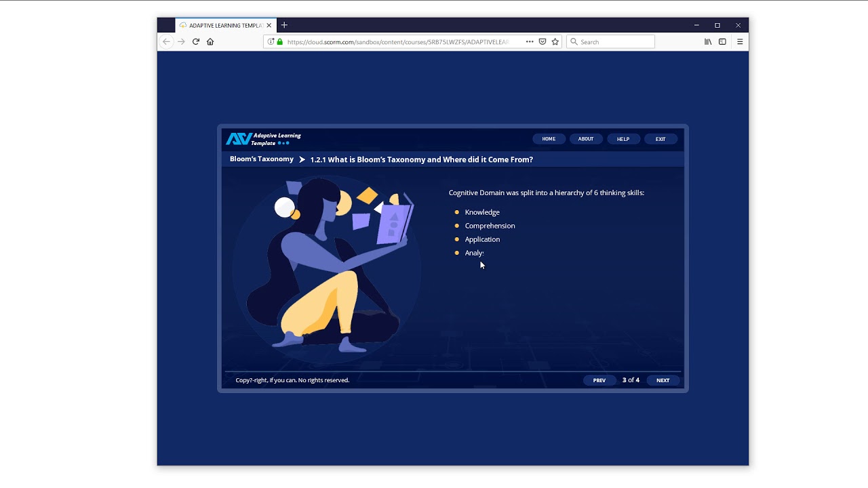This screenshot has width=868, height=488.
Task: Toggle the sidebar view icon
Action: tap(722, 41)
